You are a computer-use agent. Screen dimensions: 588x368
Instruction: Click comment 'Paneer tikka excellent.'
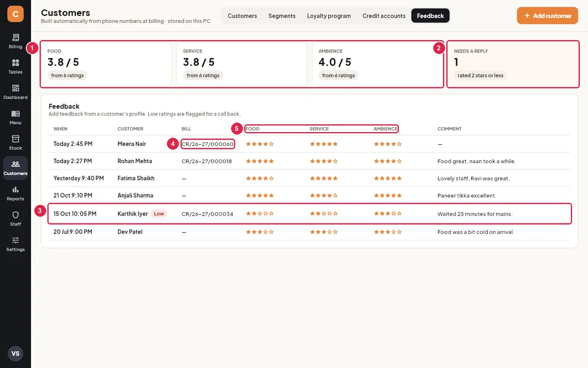467,195
